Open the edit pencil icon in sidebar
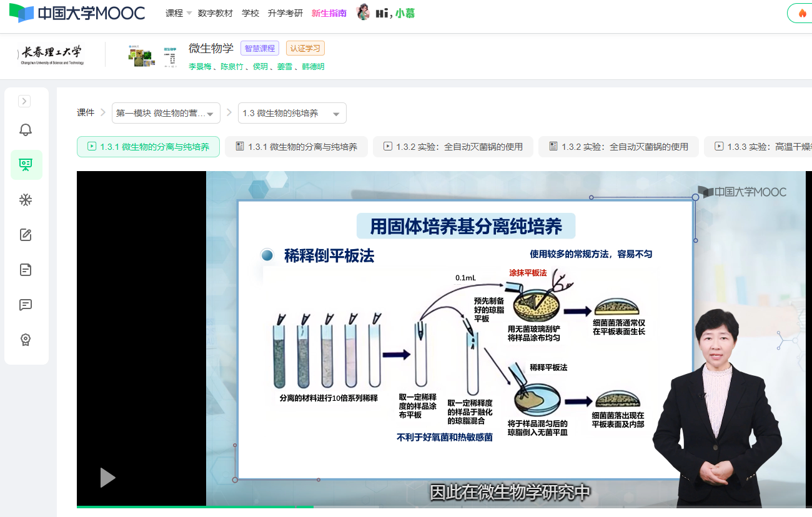Viewport: 812px width, 517px height. click(26, 235)
